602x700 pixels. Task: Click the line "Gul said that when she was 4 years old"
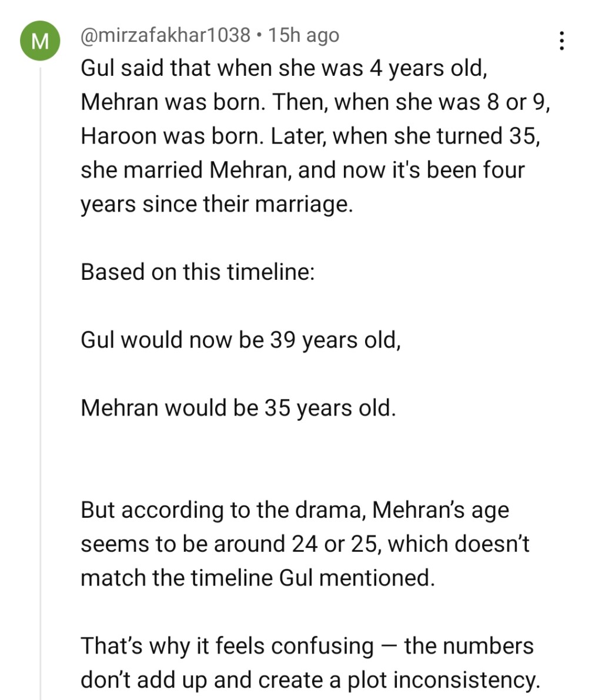[x=284, y=69]
